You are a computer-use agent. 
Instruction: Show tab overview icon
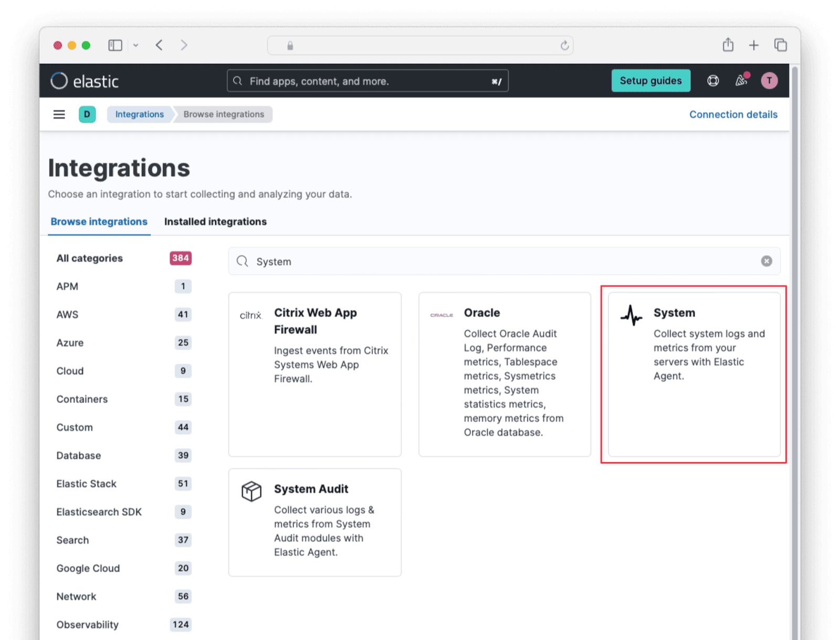(781, 45)
